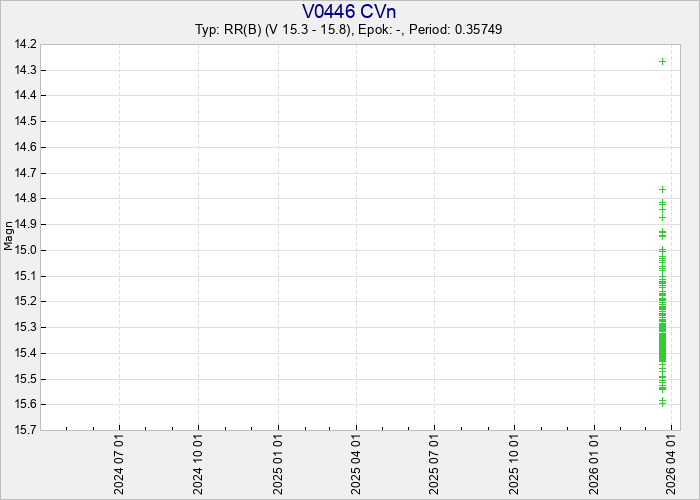The width and height of the screenshot is (700, 500).
Task: Click the 14.5 magnitude axis tick label
Action: 26,121
